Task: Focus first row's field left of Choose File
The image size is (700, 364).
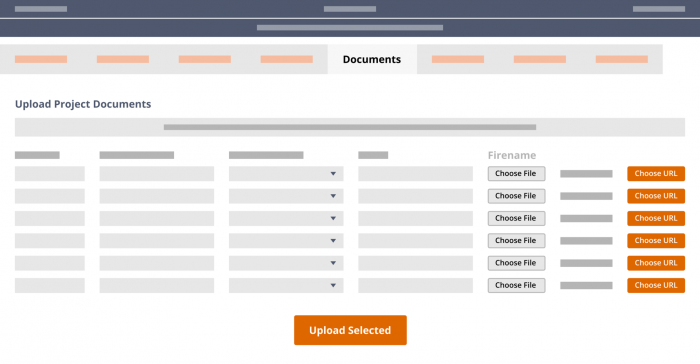Action: point(415,174)
